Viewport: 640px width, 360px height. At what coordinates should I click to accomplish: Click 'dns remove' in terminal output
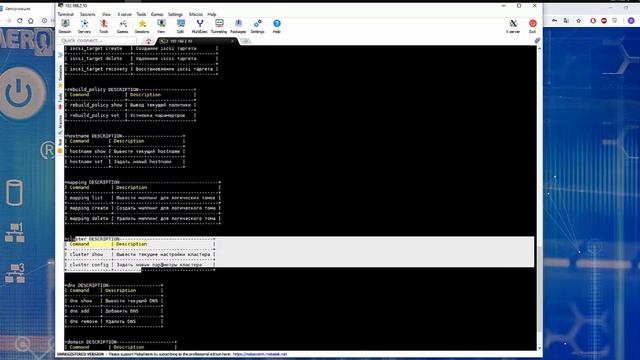pyautogui.click(x=84, y=321)
